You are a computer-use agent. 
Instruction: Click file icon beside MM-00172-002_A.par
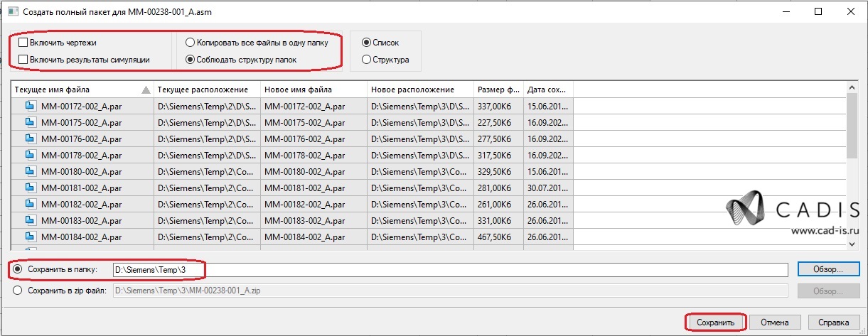[30, 106]
